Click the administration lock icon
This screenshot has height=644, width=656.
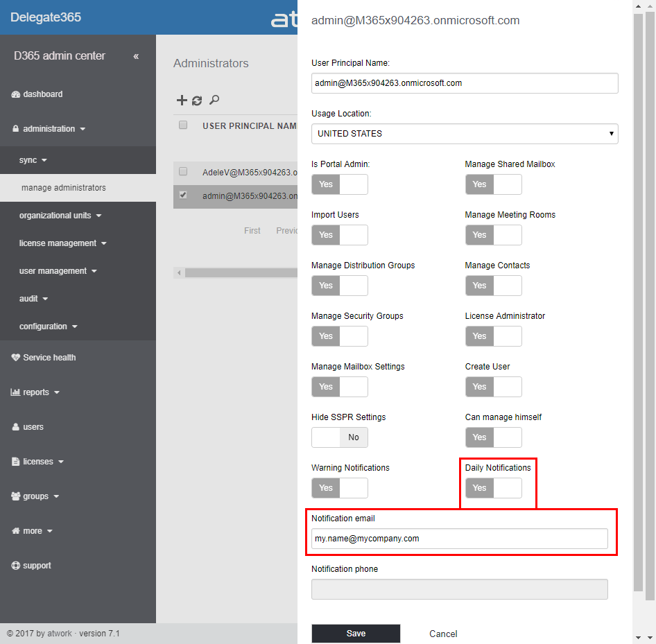[x=15, y=129]
